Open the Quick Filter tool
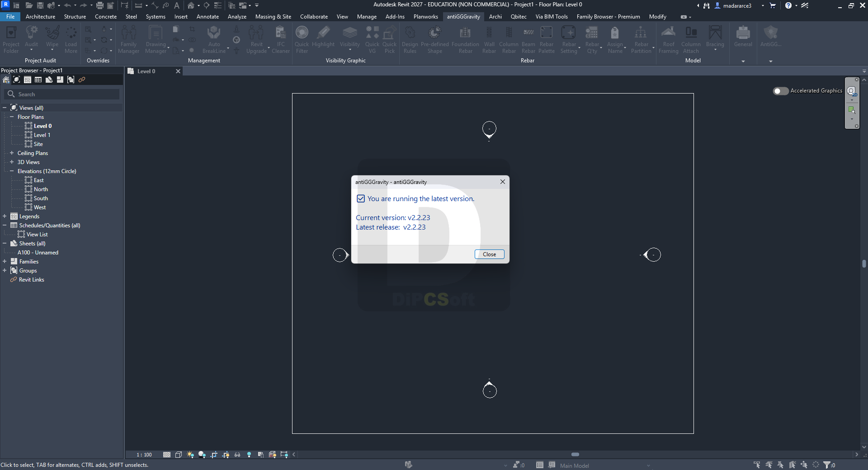 point(302,39)
